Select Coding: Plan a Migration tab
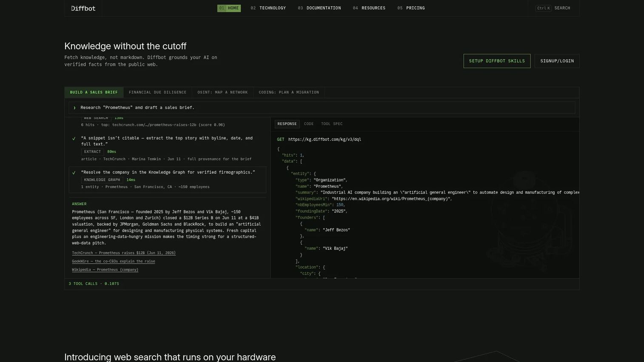Viewport: 644px width, 362px height. 289,92
